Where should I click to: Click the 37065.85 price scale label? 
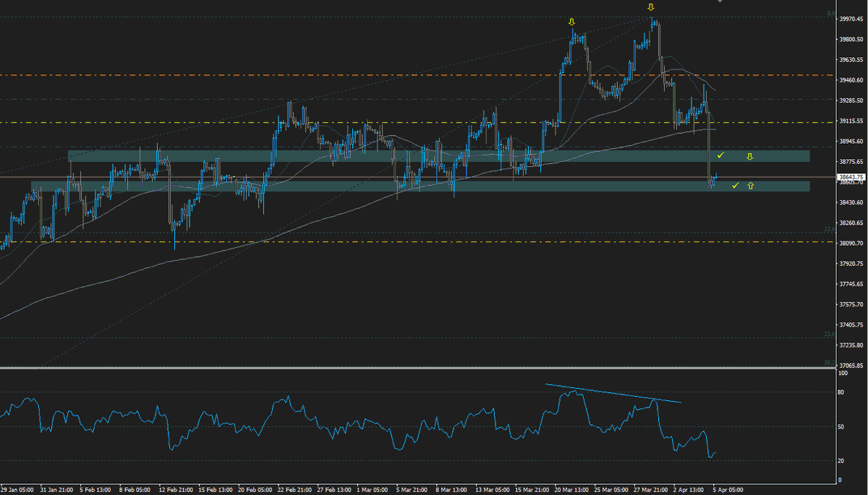point(851,366)
